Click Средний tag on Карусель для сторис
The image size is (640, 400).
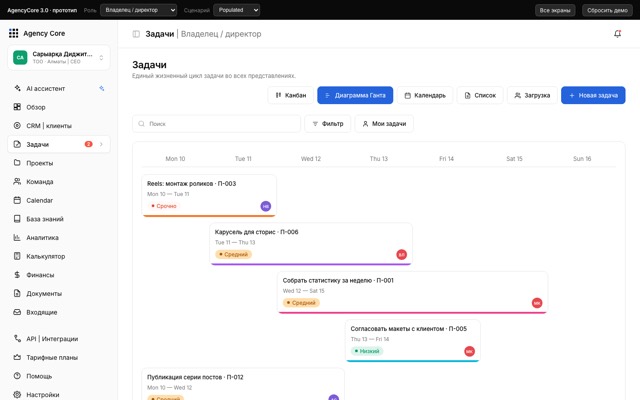point(233,254)
